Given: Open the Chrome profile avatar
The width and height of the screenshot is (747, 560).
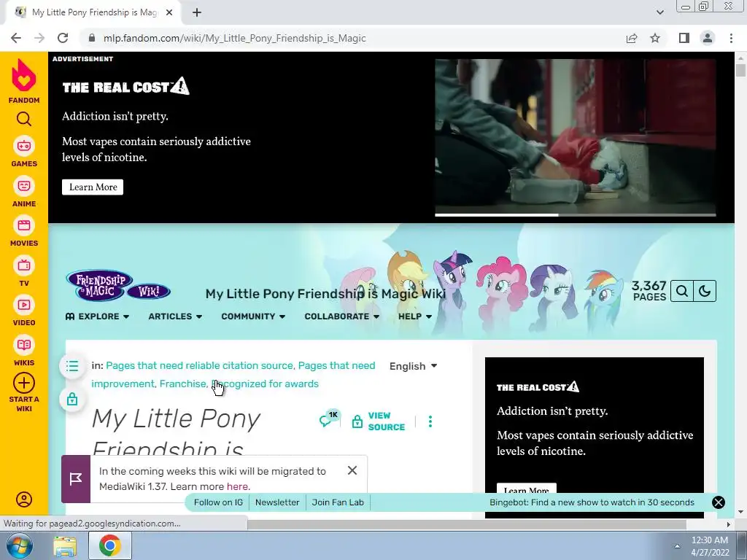Looking at the screenshot, I should tap(708, 38).
